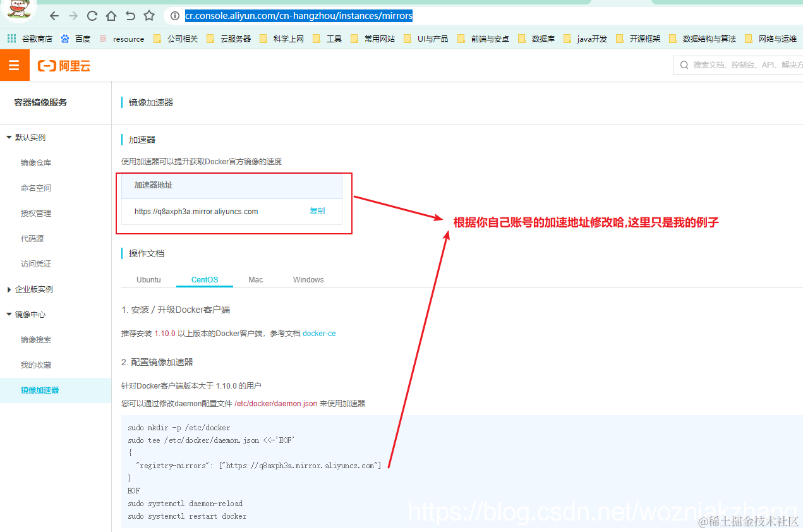
Task: Click the 容器镜像服务 sidebar title
Action: point(40,102)
